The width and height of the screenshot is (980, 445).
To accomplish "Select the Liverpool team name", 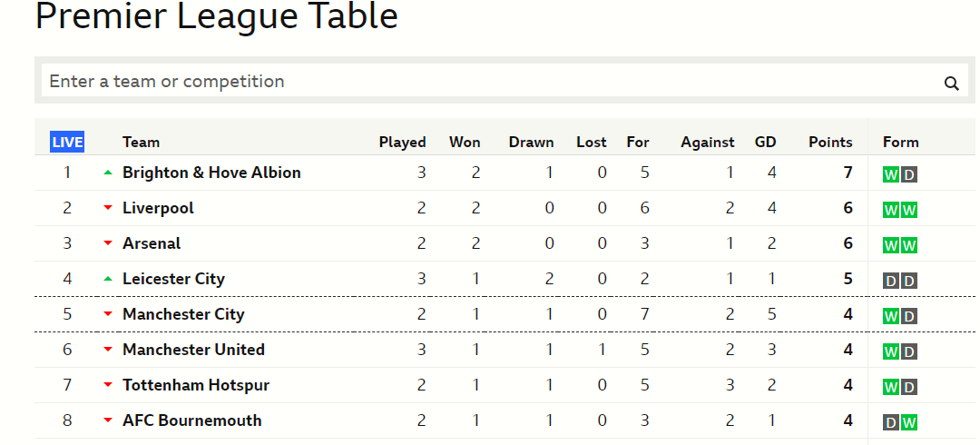I will point(158,208).
